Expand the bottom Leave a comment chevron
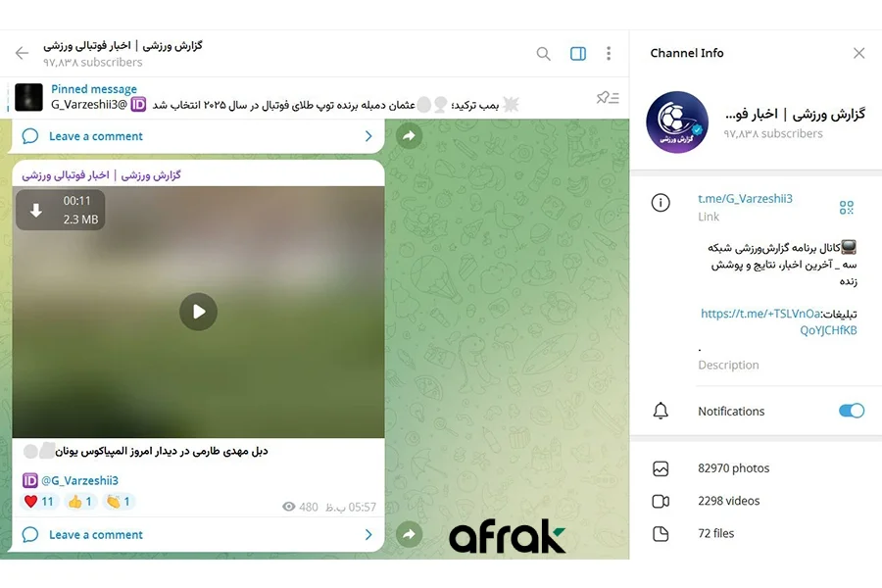 pyautogui.click(x=368, y=534)
